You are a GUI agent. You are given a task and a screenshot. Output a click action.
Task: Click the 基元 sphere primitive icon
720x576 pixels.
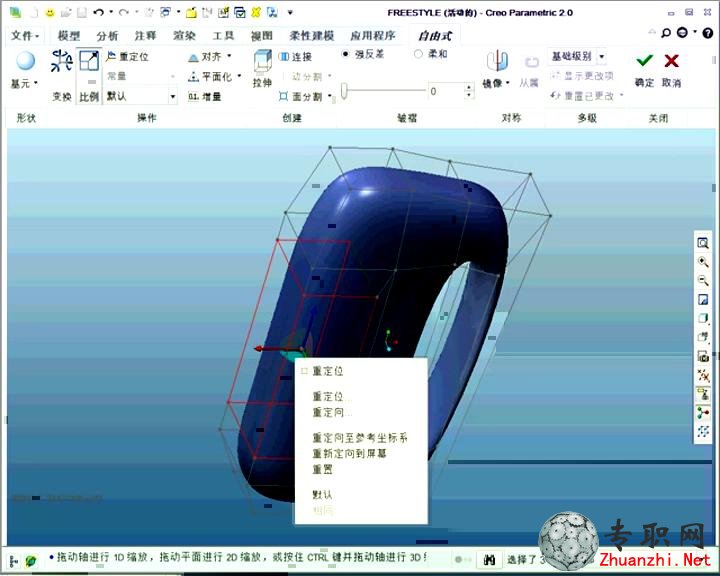click(25, 61)
